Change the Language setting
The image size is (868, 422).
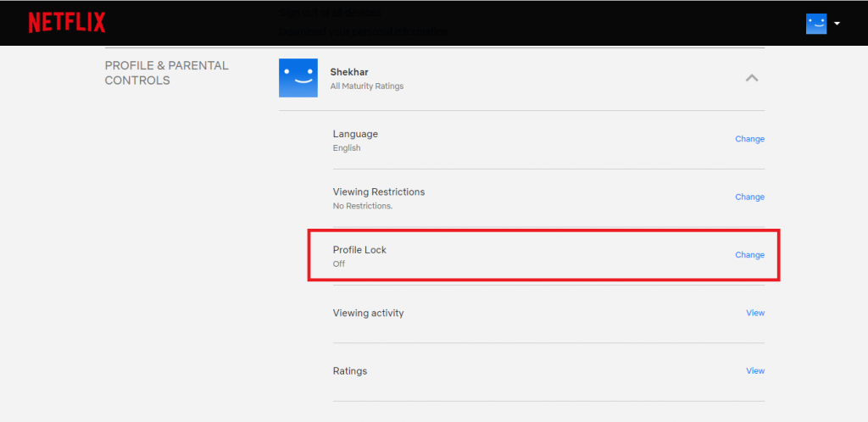tap(749, 139)
